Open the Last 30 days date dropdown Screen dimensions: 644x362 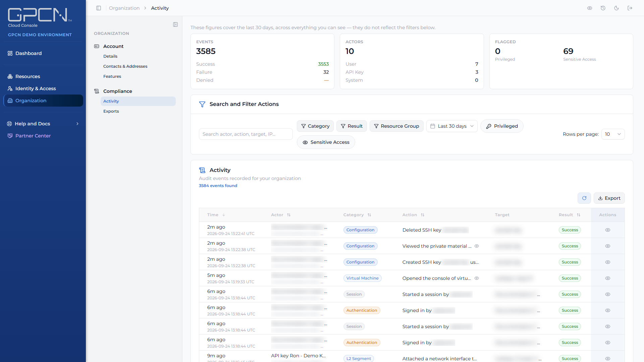click(x=452, y=126)
